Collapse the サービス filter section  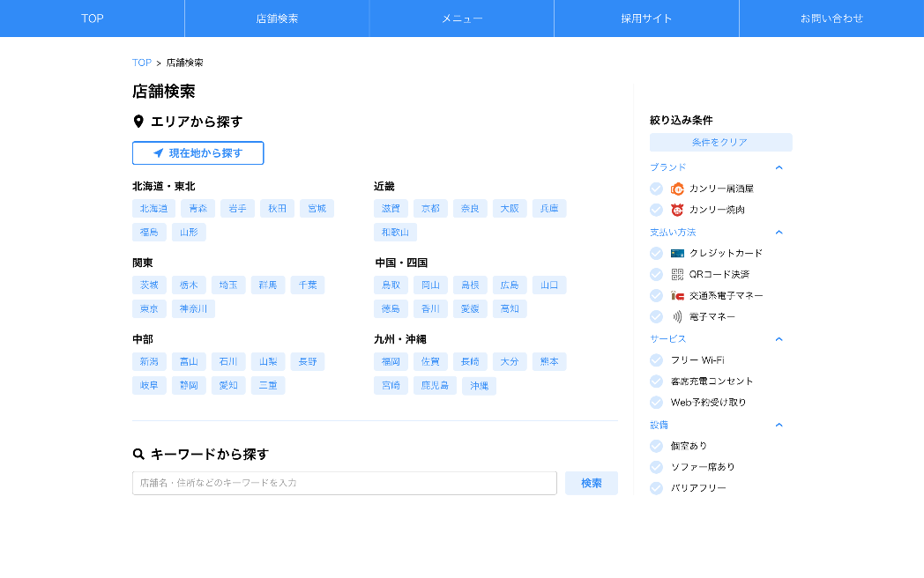point(779,339)
